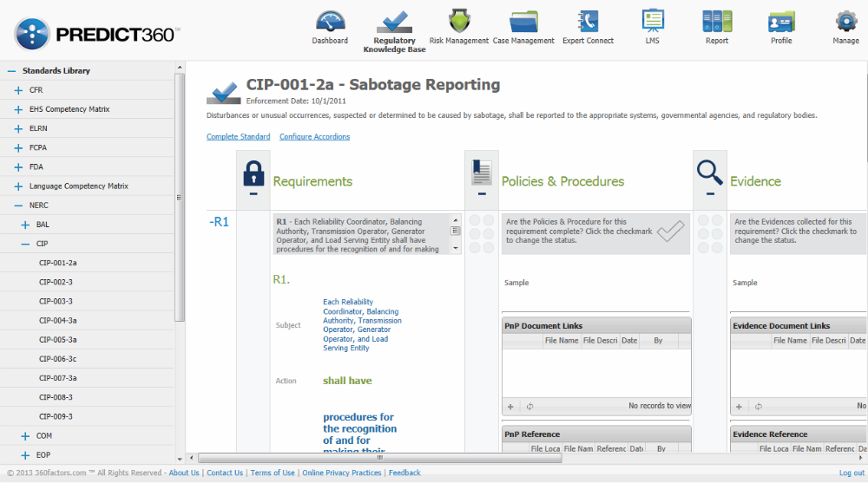Open the About Us footer link
This screenshot has height=483, width=868.
click(184, 473)
